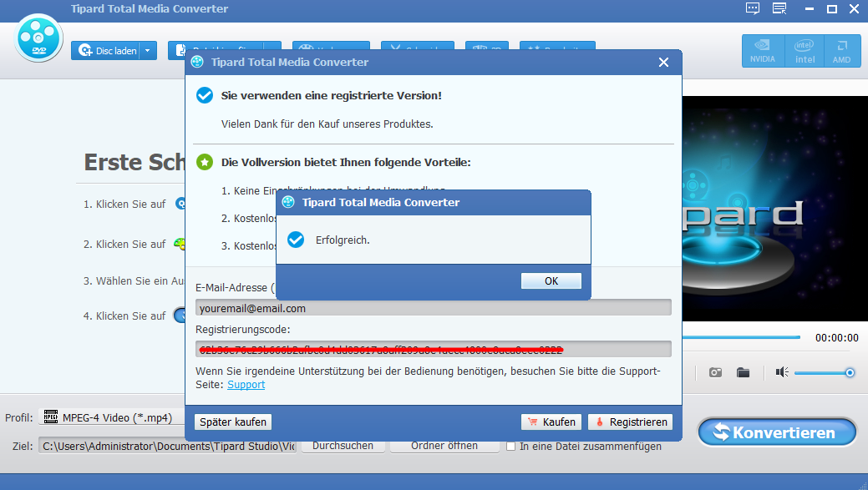Click the green star Vollversion icon
Image resolution: width=868 pixels, height=490 pixels.
click(x=205, y=162)
